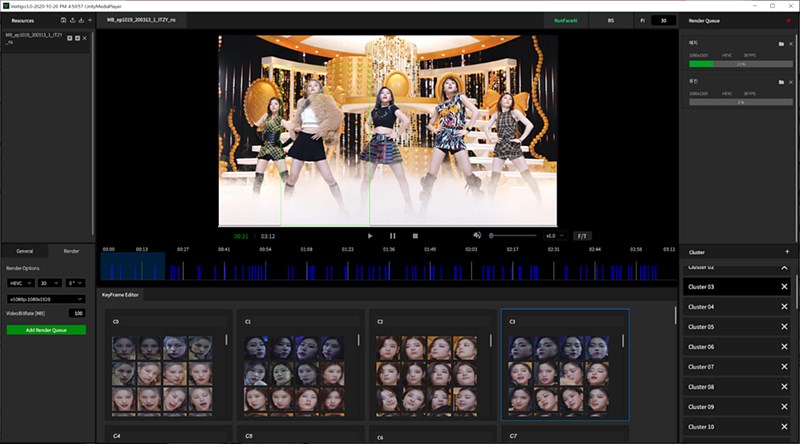800x444 pixels.
Task: Click the video preview frame
Action: (x=388, y=130)
